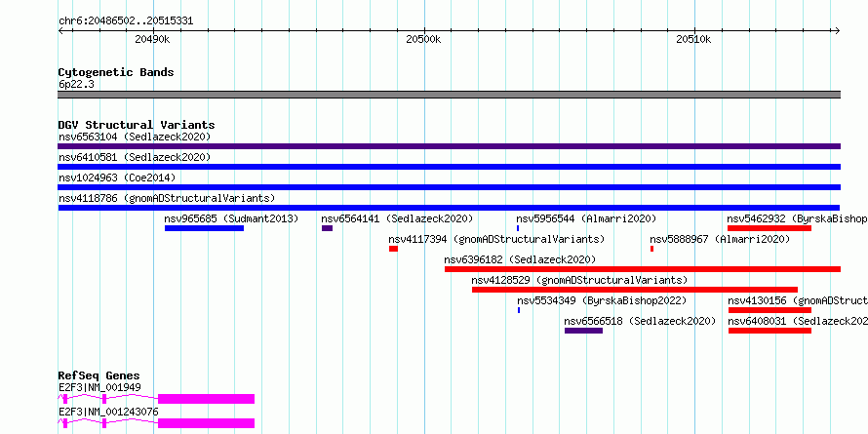Select the nsv6410581 (Sedlazeck2020) blue bar
The image size is (868, 434).
click(449, 167)
